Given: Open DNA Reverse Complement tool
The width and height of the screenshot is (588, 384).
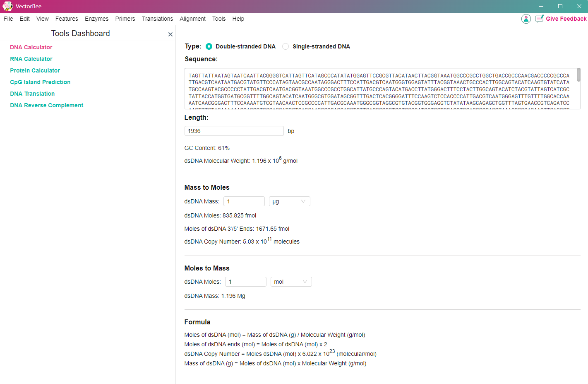Looking at the screenshot, I should (x=47, y=105).
